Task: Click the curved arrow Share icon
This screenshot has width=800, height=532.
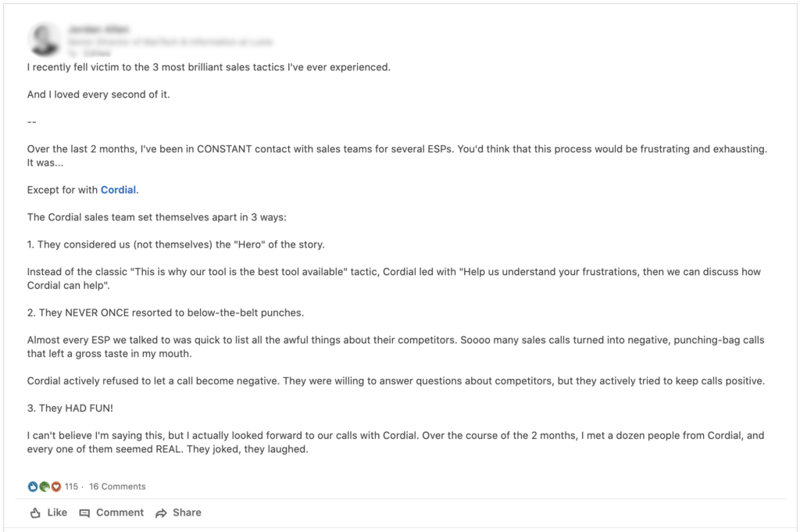Action: click(x=161, y=513)
